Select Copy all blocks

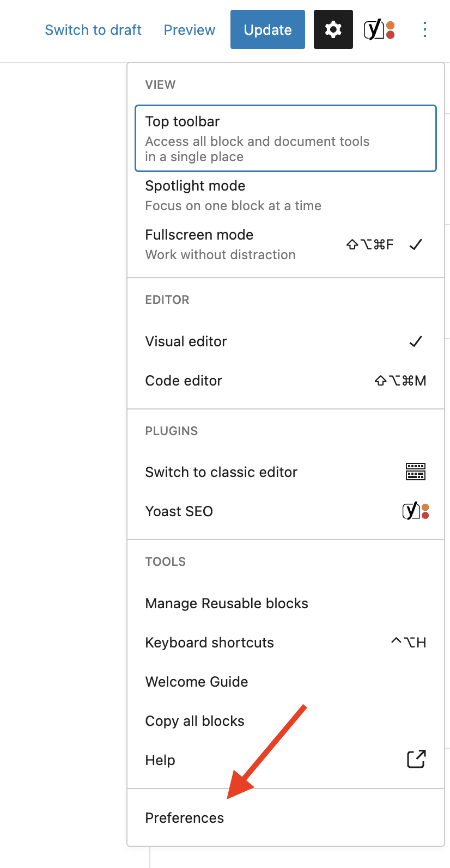pyautogui.click(x=285, y=721)
